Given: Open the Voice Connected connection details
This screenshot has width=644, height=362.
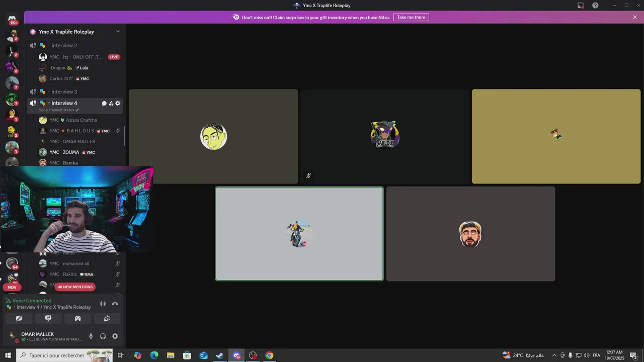Looking at the screenshot, I should click(32, 301).
